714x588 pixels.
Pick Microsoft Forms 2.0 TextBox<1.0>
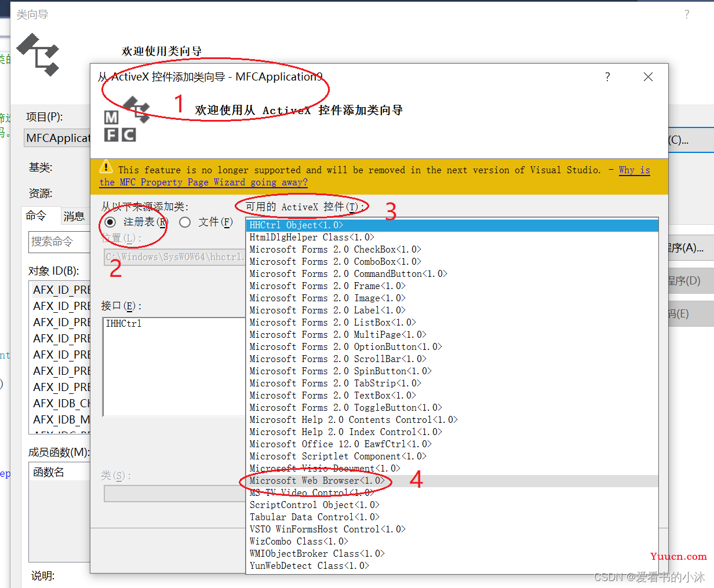[x=333, y=396]
